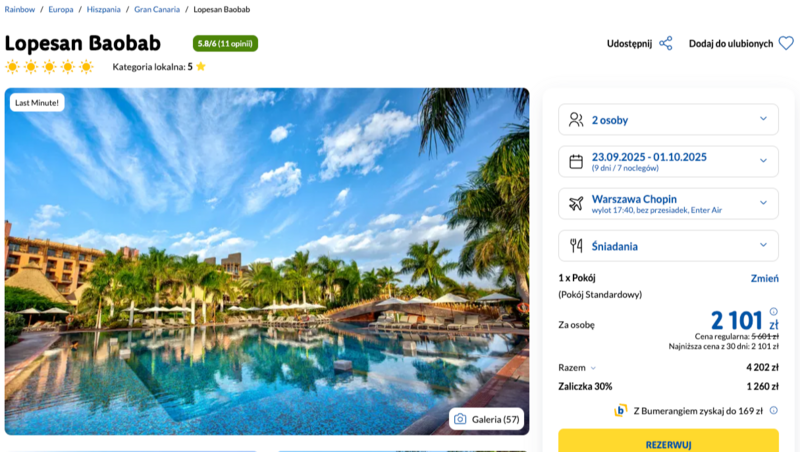
Task: Click the info icon next to the Bumerang offer
Action: (773, 410)
